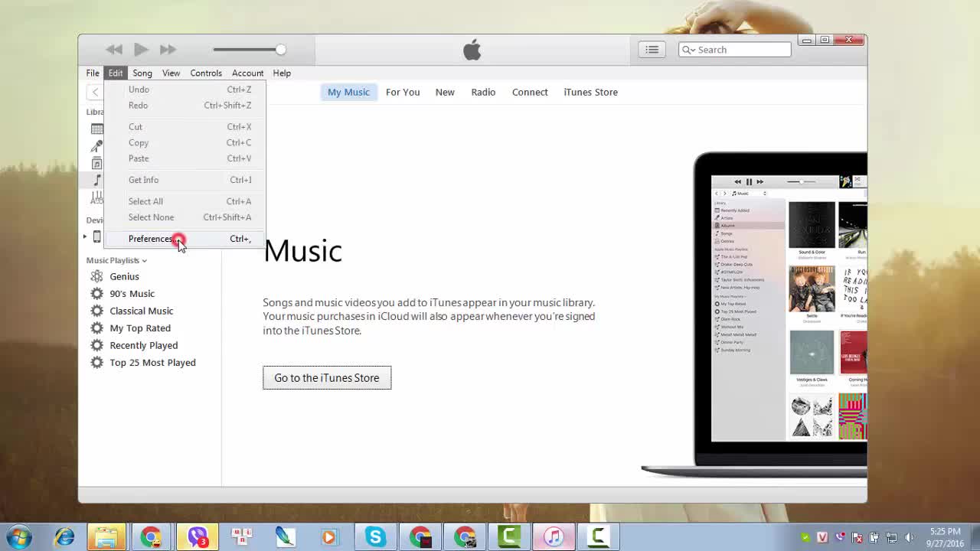Click the volume slider knob
Screen dimensions: 980x551
tap(281, 50)
